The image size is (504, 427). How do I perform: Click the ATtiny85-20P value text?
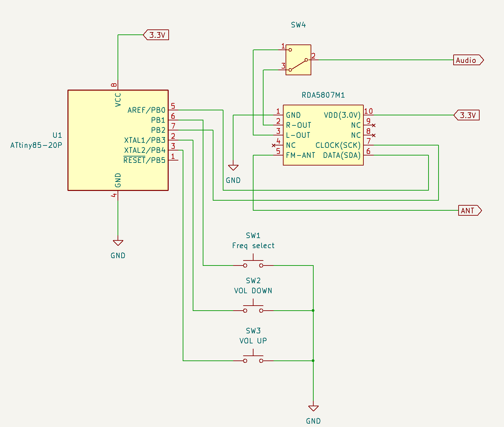(x=36, y=145)
